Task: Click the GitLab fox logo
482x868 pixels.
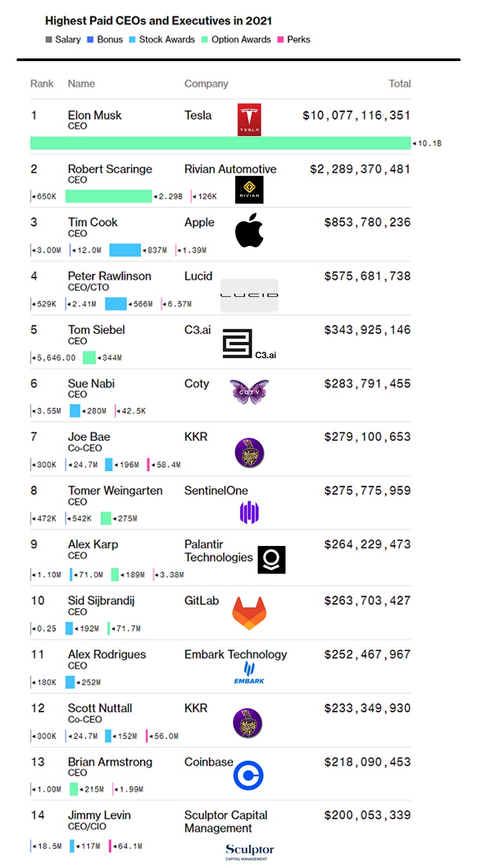Action: tap(249, 613)
